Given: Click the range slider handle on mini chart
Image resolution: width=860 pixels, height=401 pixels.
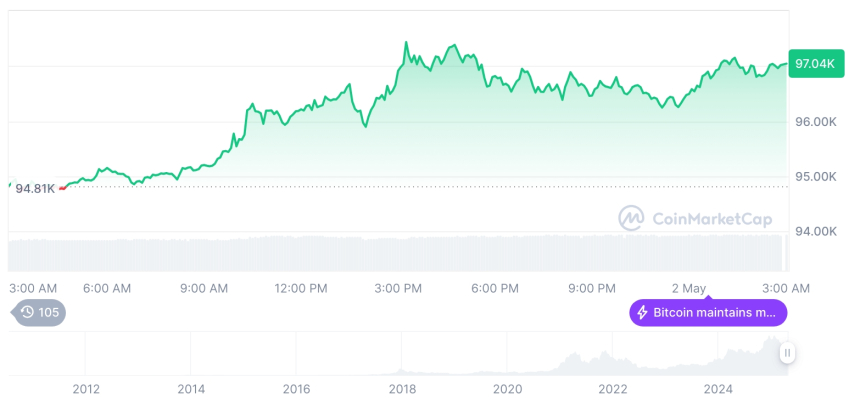Looking at the screenshot, I should coord(788,353).
